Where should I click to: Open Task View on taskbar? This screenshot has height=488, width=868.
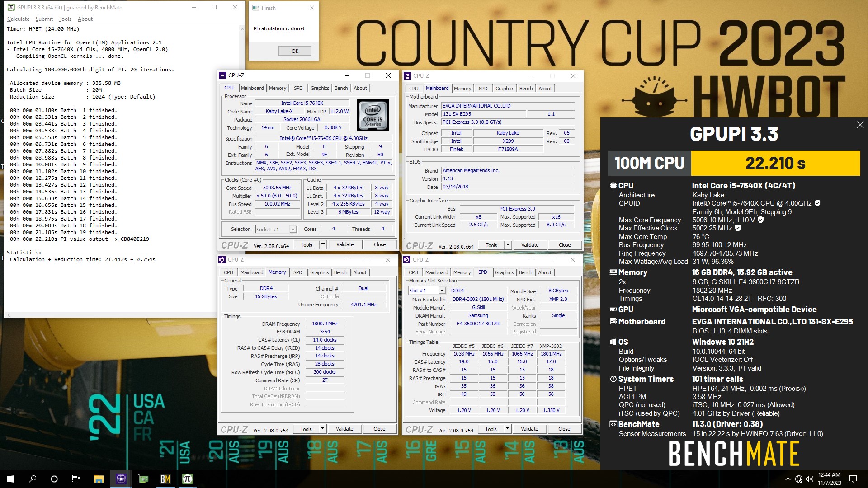coord(76,479)
